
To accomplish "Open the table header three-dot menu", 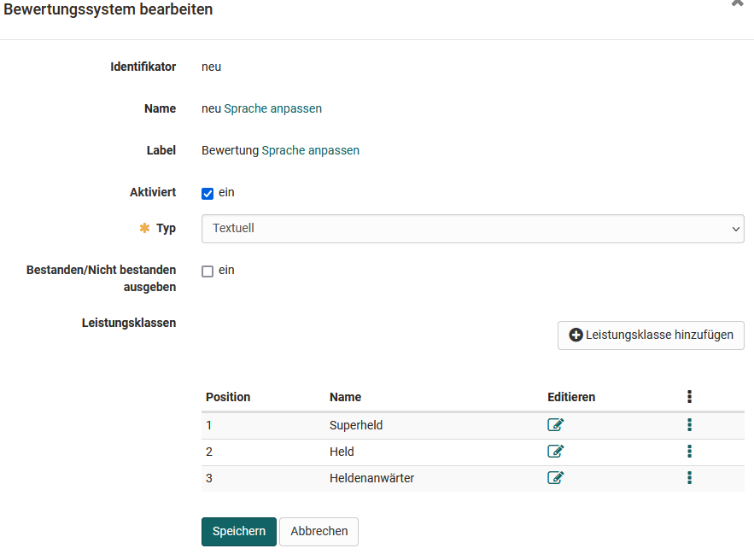I will point(689,395).
